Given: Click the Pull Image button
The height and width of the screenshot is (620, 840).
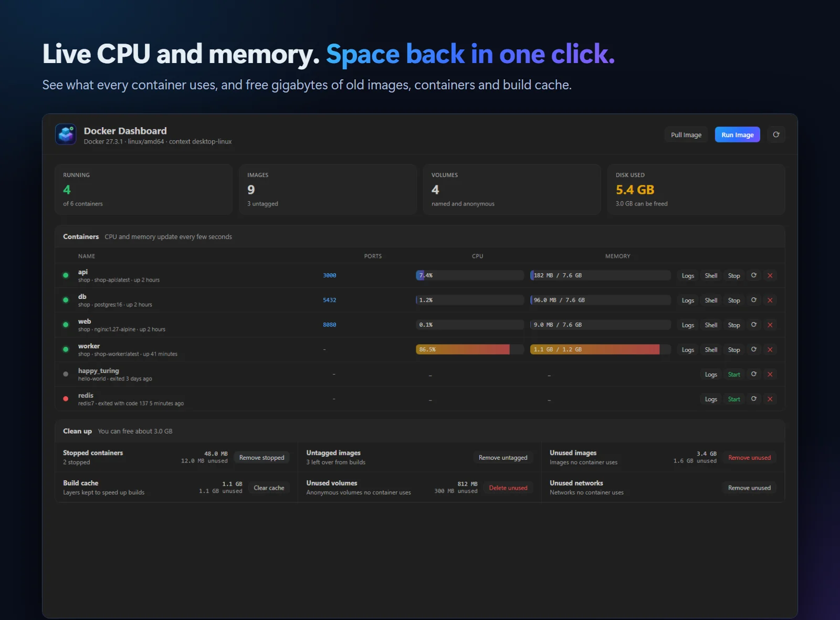Looking at the screenshot, I should click(x=686, y=135).
